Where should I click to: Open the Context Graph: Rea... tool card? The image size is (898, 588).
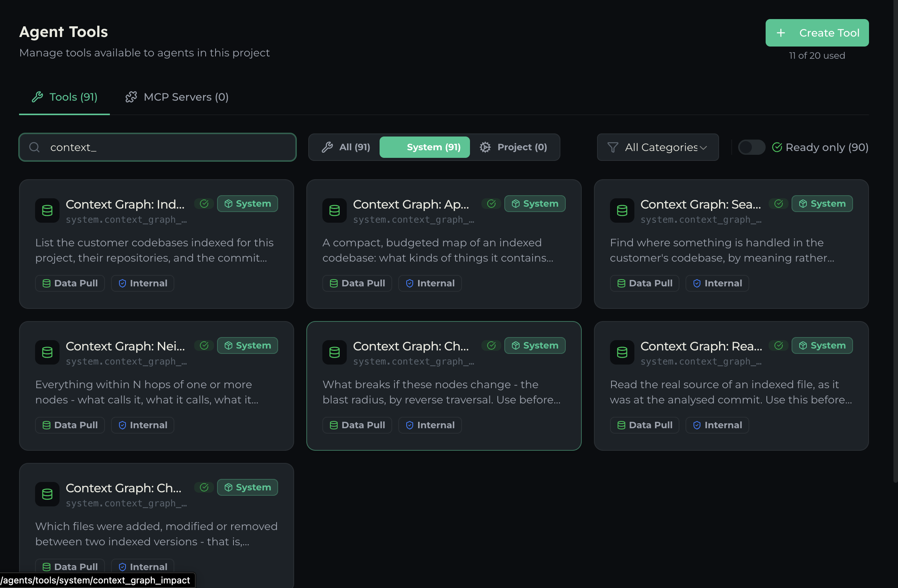(731, 386)
